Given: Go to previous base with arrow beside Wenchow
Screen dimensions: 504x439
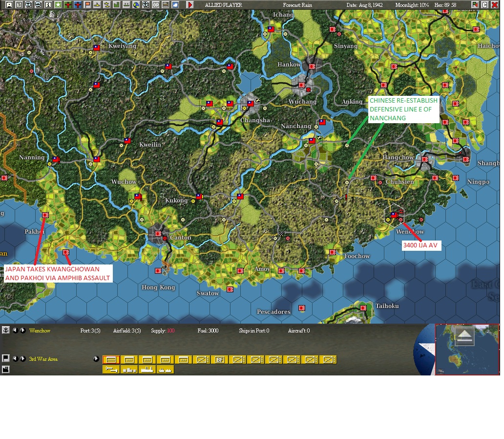Looking at the screenshot, I should (x=15, y=330).
